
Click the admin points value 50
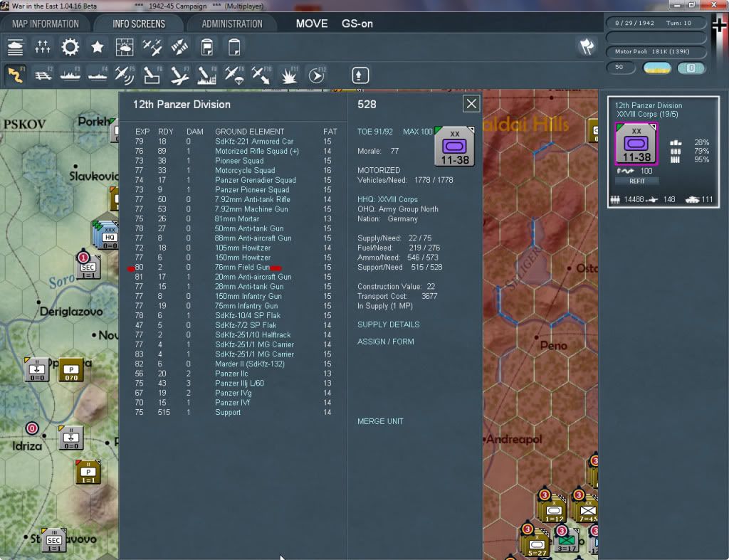coord(620,68)
